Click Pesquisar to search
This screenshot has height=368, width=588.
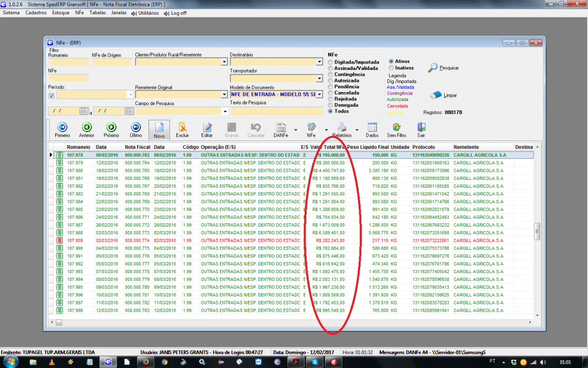(x=443, y=68)
